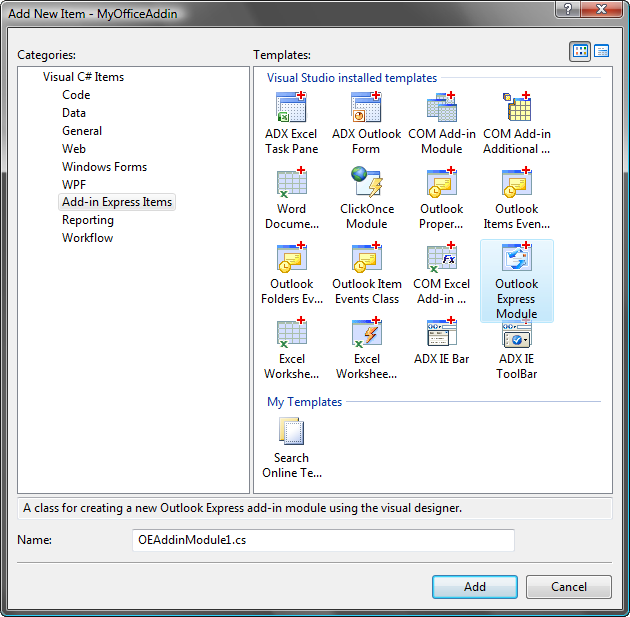The width and height of the screenshot is (630, 617).
Task: Click the Name input field
Action: pos(323,540)
